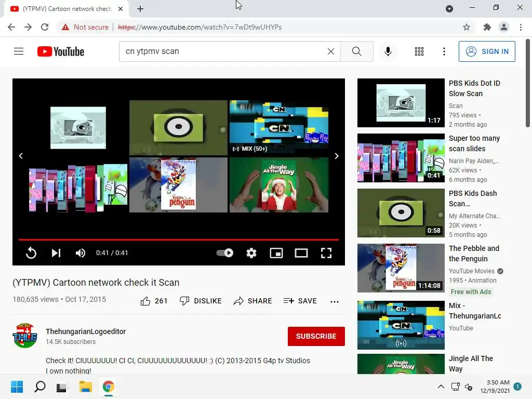Open the ThehungarianLogoeditor channel name link
Viewport: 532px width, 399px height.
point(86,331)
